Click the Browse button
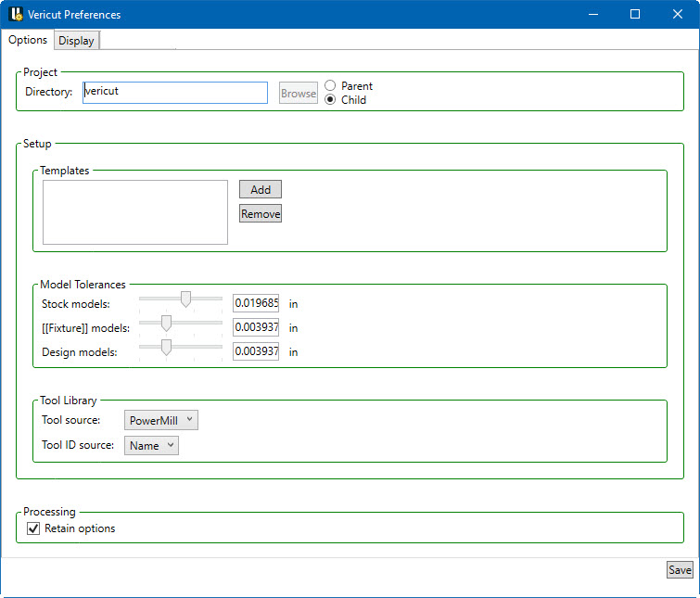The width and height of the screenshot is (700, 598). click(x=299, y=93)
